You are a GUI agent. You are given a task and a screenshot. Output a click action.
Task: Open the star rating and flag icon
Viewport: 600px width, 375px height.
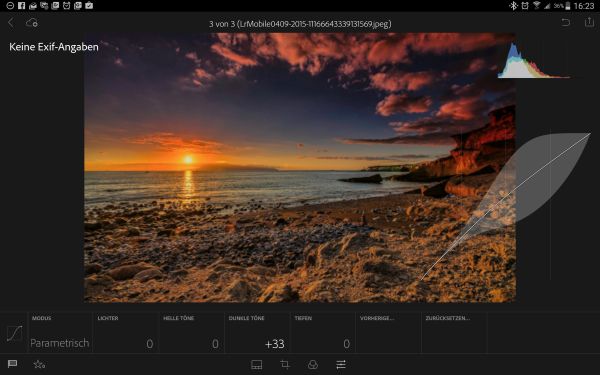(x=39, y=364)
